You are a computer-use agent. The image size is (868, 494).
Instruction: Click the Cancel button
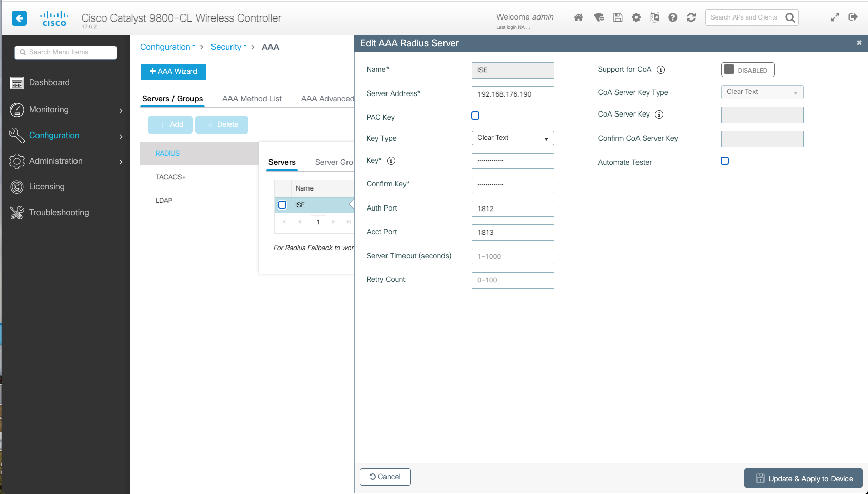[385, 477]
